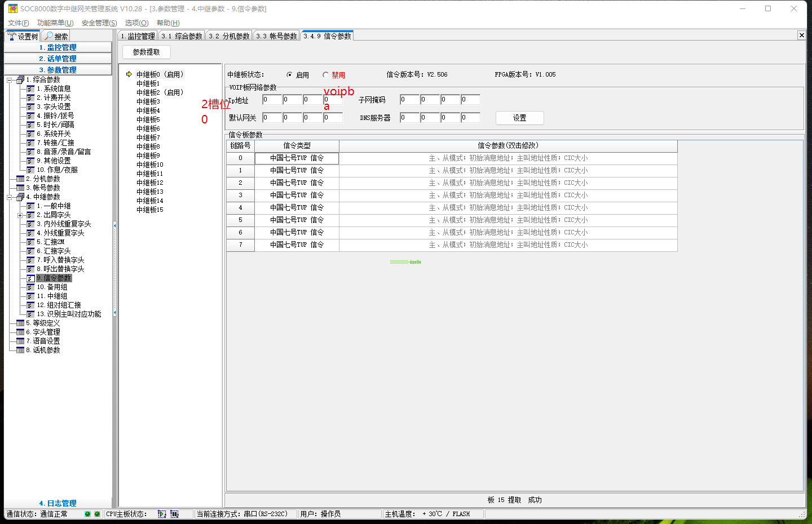Expand the 2.出局字头 tree node

20,215
